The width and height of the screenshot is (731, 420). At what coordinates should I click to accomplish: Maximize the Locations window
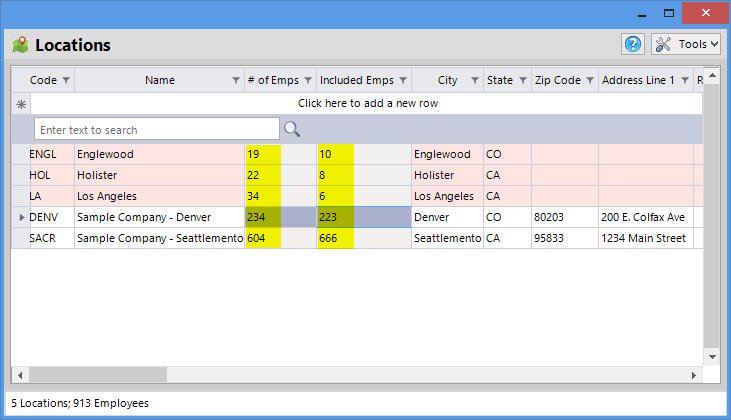669,14
